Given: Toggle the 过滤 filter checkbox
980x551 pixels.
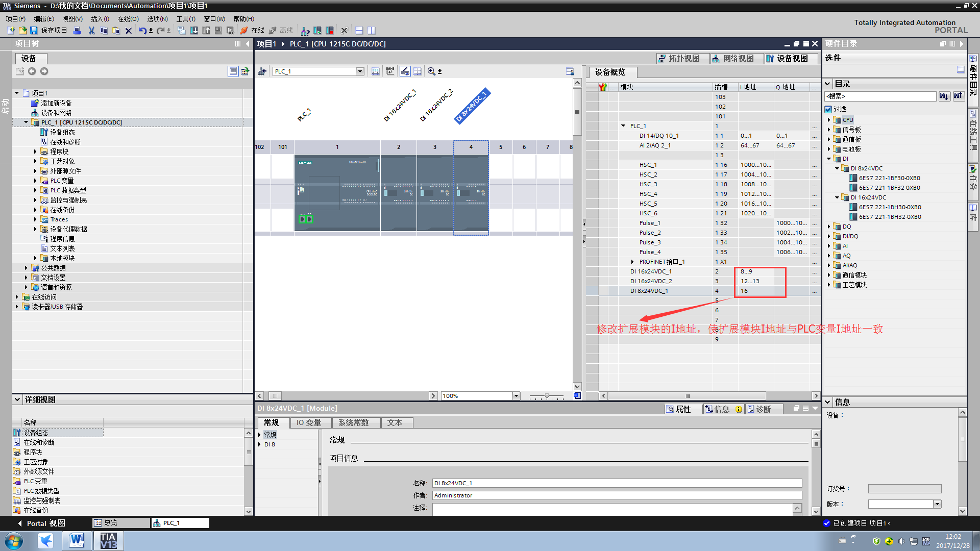Looking at the screenshot, I should pyautogui.click(x=828, y=109).
